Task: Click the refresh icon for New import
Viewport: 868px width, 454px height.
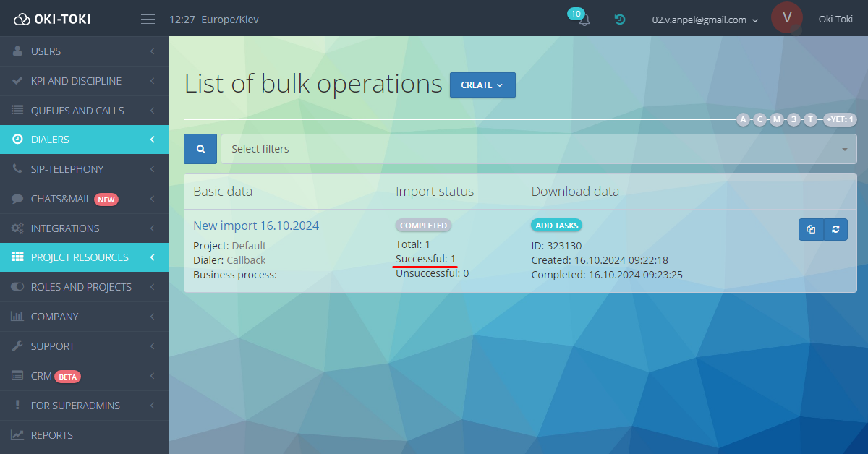Action: [x=835, y=229]
